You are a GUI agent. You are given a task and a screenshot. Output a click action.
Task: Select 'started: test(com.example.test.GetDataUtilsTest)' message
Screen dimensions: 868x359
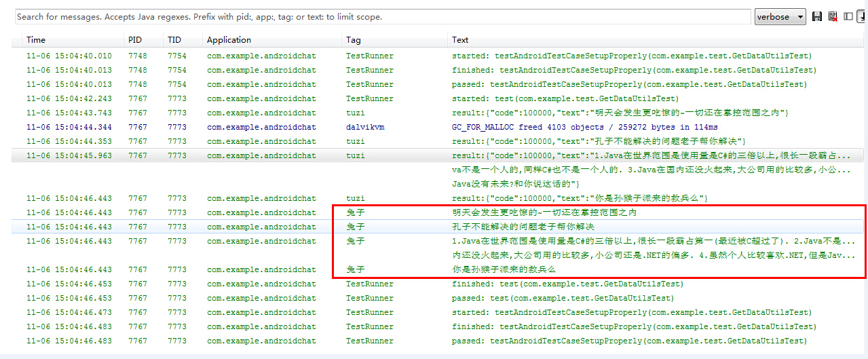click(x=565, y=99)
